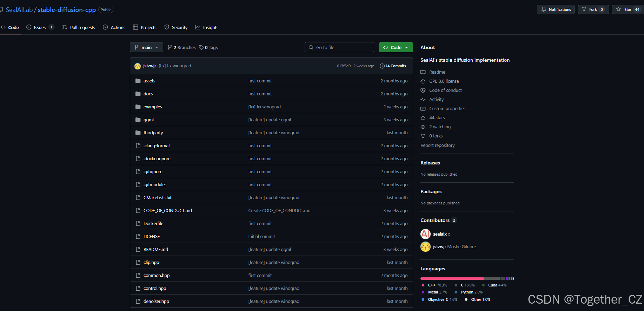Open CMakeLists.txt file
Image resolution: width=644 pixels, height=311 pixels.
pyautogui.click(x=158, y=197)
